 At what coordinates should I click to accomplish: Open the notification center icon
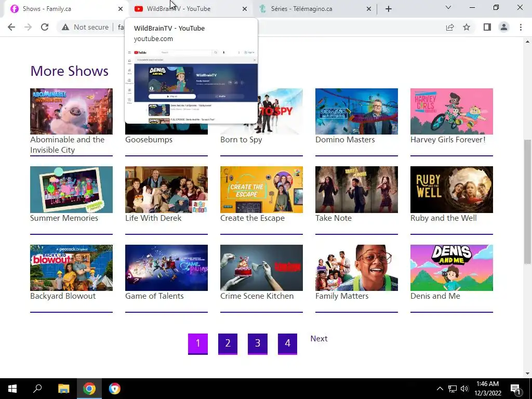click(x=515, y=389)
